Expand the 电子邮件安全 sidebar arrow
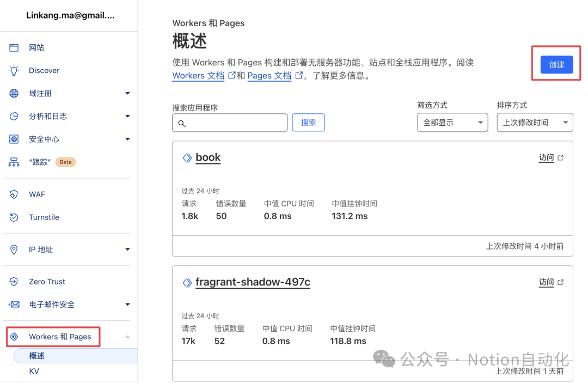This screenshot has width=588, height=383. (127, 304)
